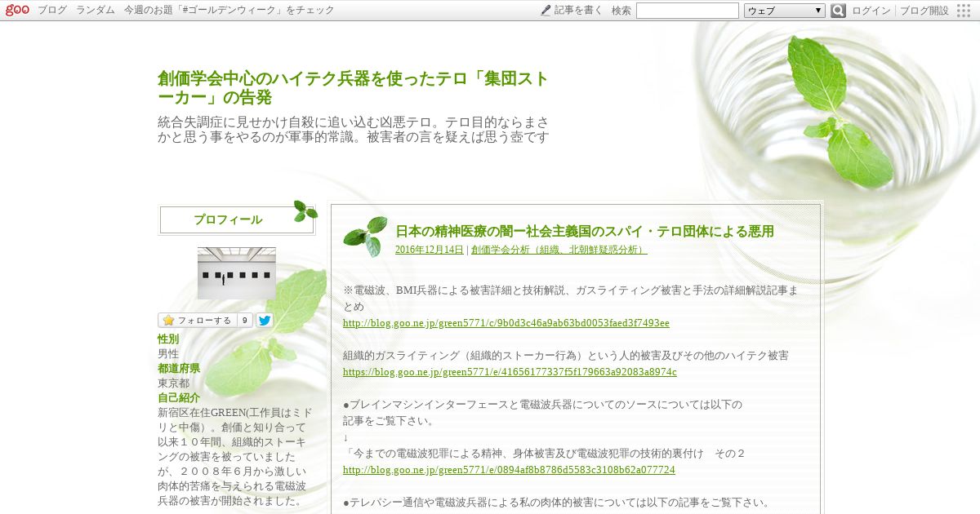Click the 都道府県 profile label
The height and width of the screenshot is (514, 980).
[x=179, y=368]
